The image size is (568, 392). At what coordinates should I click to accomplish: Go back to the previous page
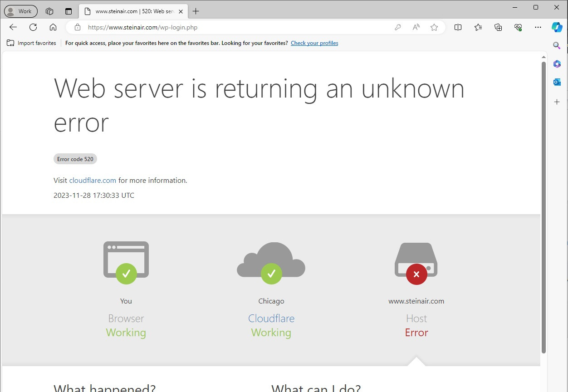click(x=13, y=27)
